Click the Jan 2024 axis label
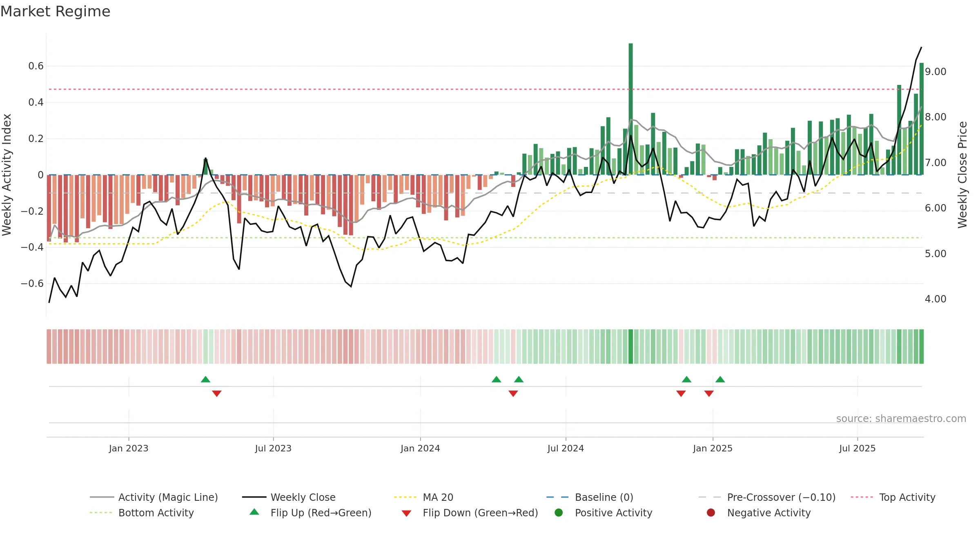The image size is (980, 551). coord(420,448)
